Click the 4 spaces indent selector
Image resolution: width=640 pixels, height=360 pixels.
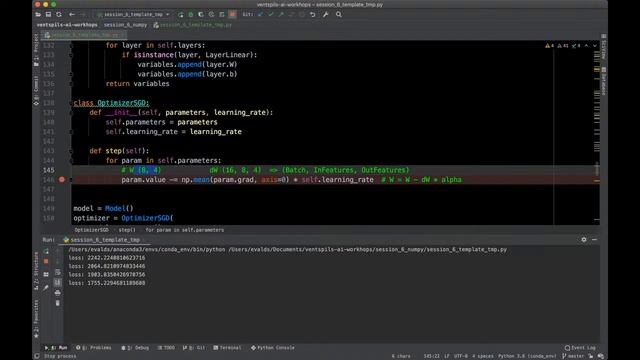[x=483, y=356]
